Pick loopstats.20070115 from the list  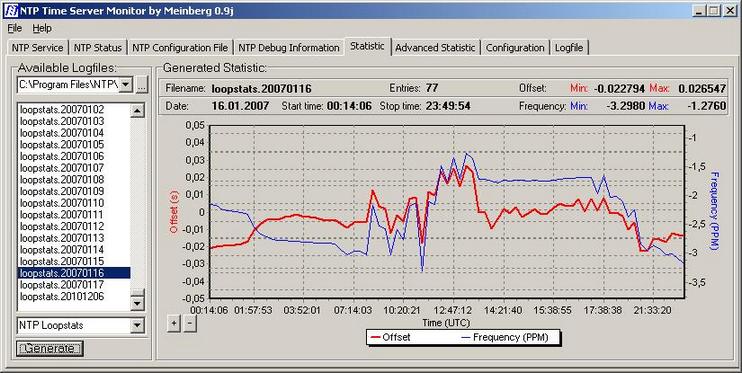coord(74,261)
